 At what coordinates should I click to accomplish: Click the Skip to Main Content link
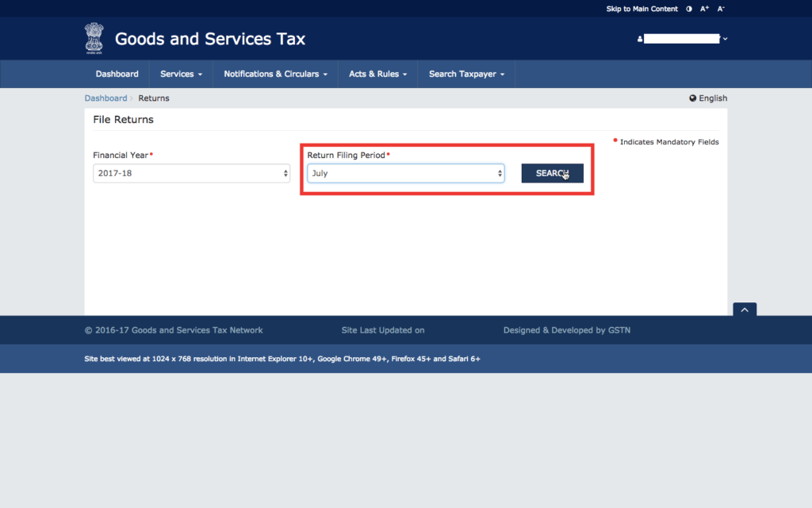[642, 9]
